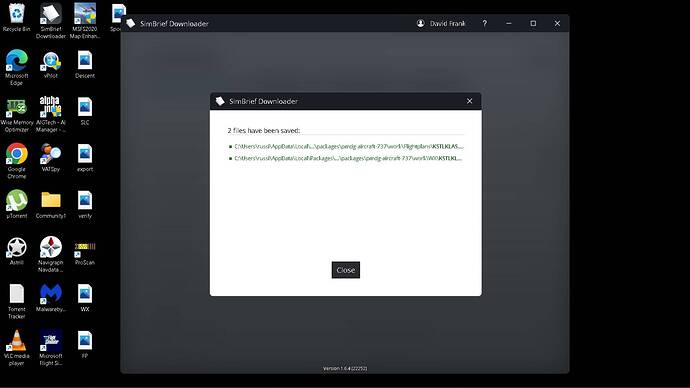Open the Recycle Bin desktop icon

(16, 18)
